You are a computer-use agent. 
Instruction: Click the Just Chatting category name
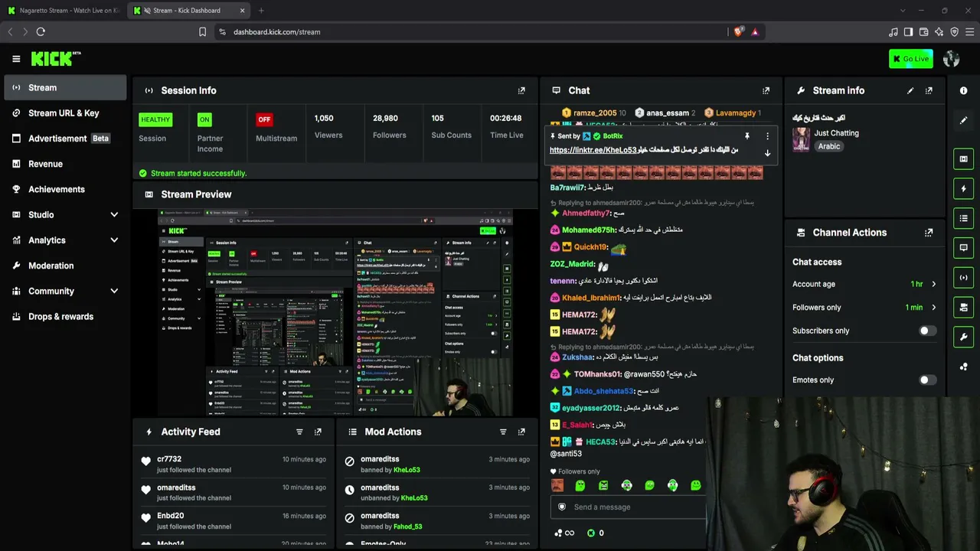pos(836,133)
